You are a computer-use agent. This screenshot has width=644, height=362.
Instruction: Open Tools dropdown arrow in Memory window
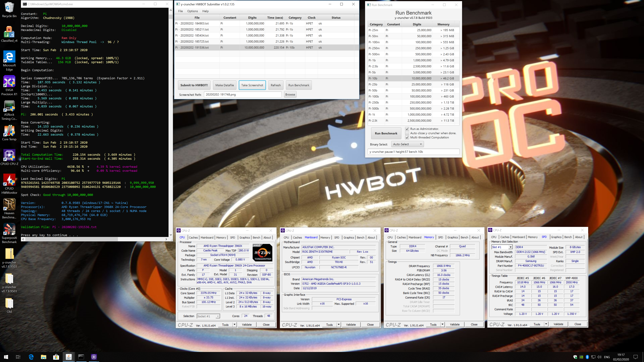click(443, 324)
